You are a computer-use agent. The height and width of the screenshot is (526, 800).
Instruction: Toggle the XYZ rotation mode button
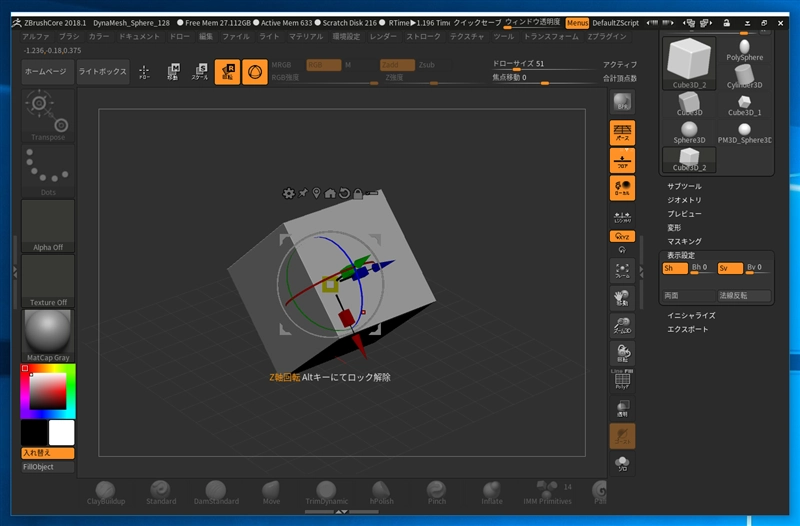(622, 236)
